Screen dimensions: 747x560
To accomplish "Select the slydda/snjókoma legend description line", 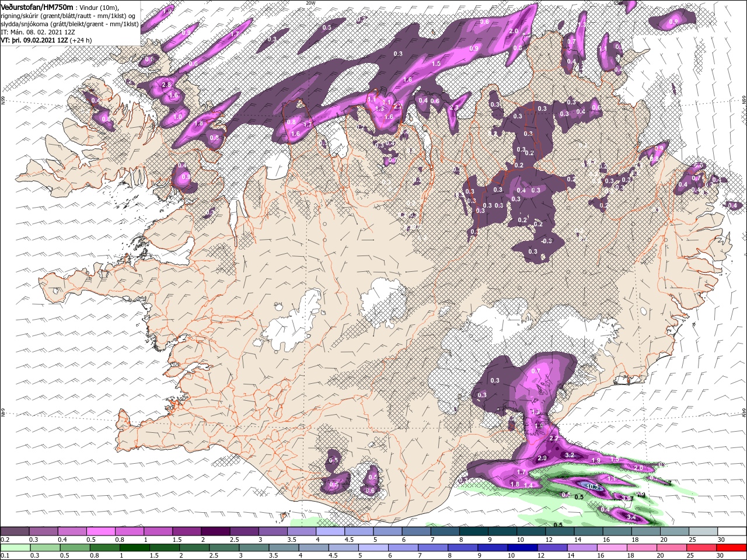I will click(x=69, y=23).
